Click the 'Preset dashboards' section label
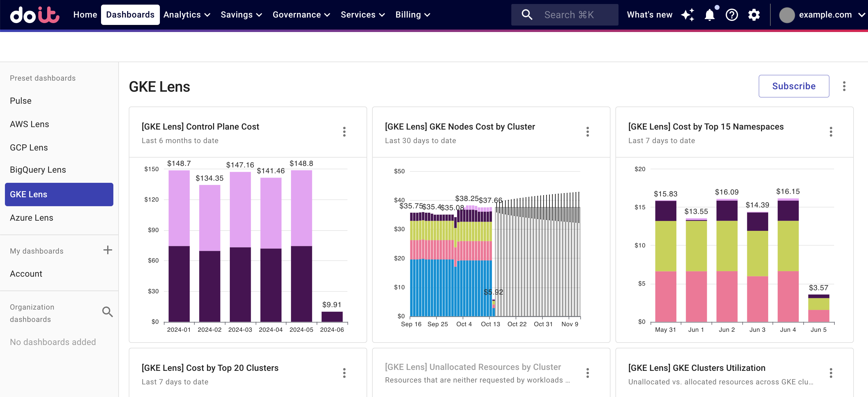This screenshot has width=868, height=397. click(43, 78)
